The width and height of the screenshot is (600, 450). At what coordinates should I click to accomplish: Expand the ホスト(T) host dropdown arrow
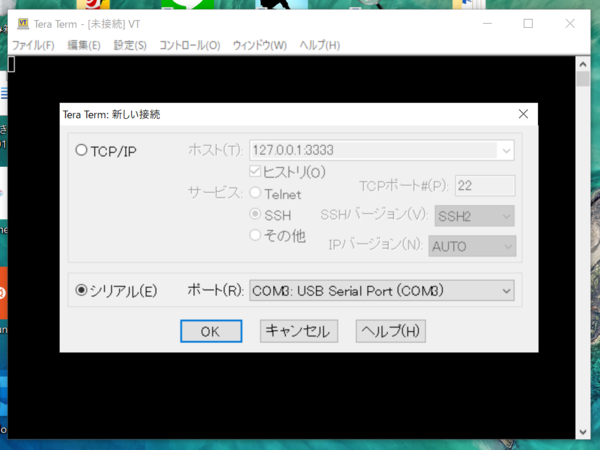506,150
